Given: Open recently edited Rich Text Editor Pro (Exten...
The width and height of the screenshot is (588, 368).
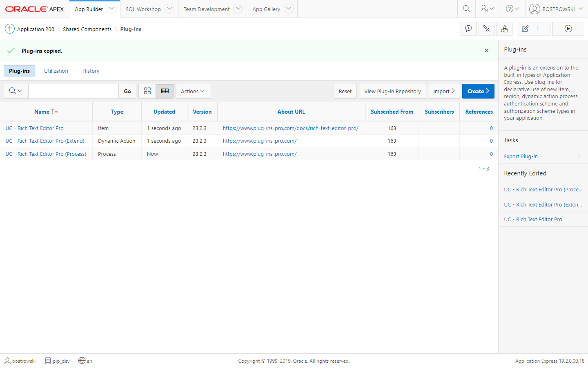Looking at the screenshot, I should click(543, 204).
